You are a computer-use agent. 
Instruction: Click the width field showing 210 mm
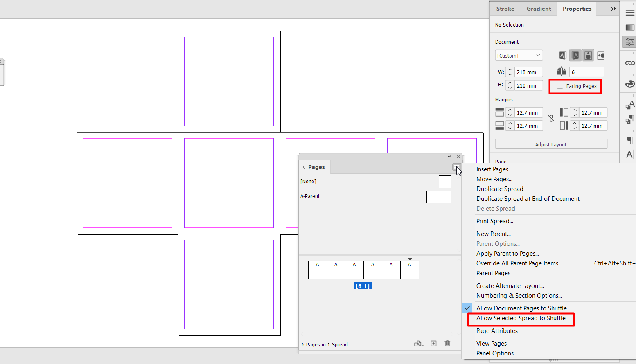pyautogui.click(x=529, y=72)
